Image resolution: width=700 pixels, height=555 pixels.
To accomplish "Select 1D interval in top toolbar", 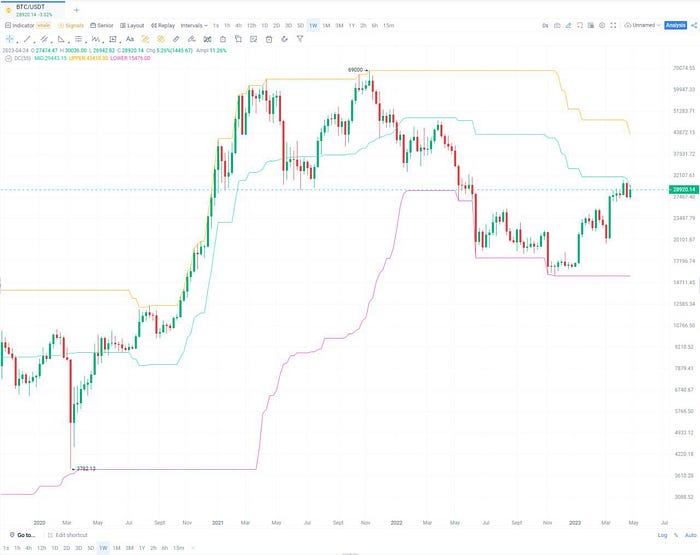I will coord(264,25).
